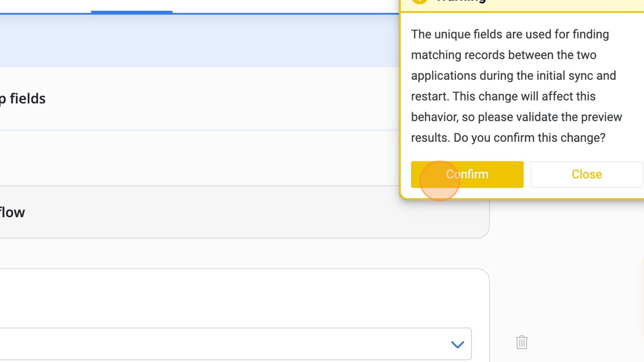This screenshot has height=362, width=644.
Task: Click the warning icon in dialog header
Action: coord(419,1)
